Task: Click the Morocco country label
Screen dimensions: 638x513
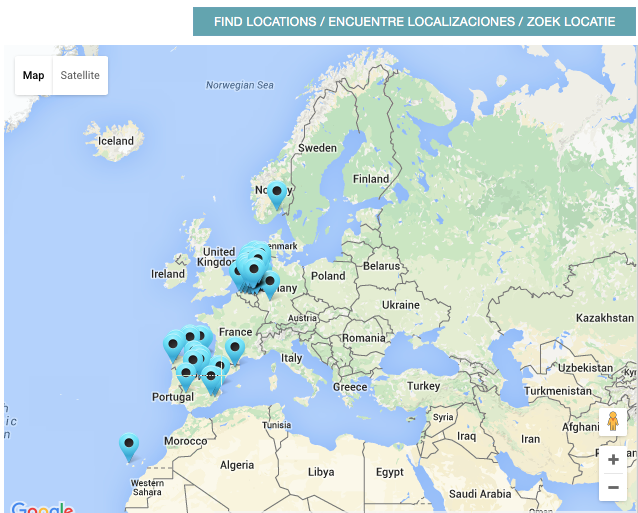Action: pos(186,441)
